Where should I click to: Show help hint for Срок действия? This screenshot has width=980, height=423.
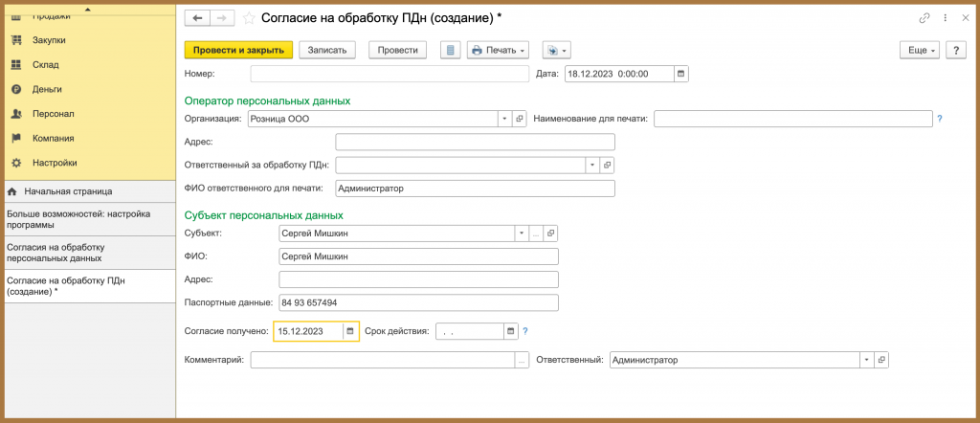(525, 331)
